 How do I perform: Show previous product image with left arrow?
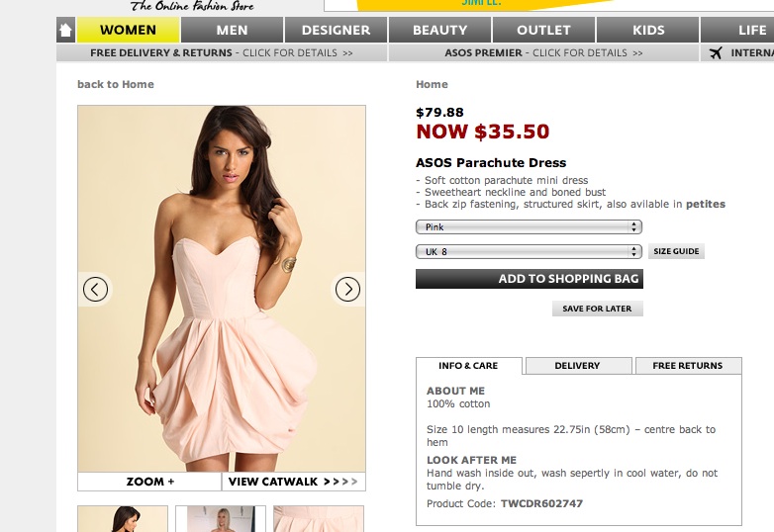point(95,289)
